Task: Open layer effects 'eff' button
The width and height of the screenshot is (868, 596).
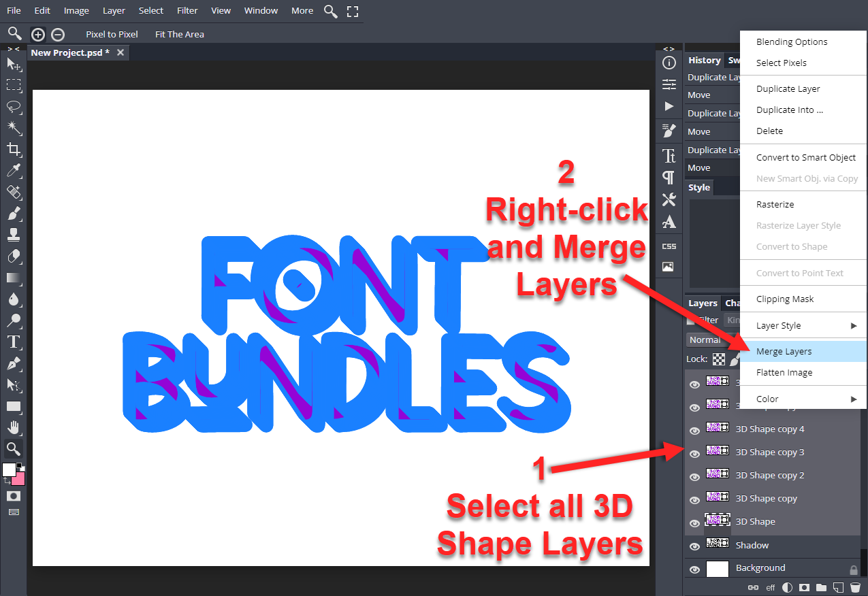Action: [x=771, y=586]
